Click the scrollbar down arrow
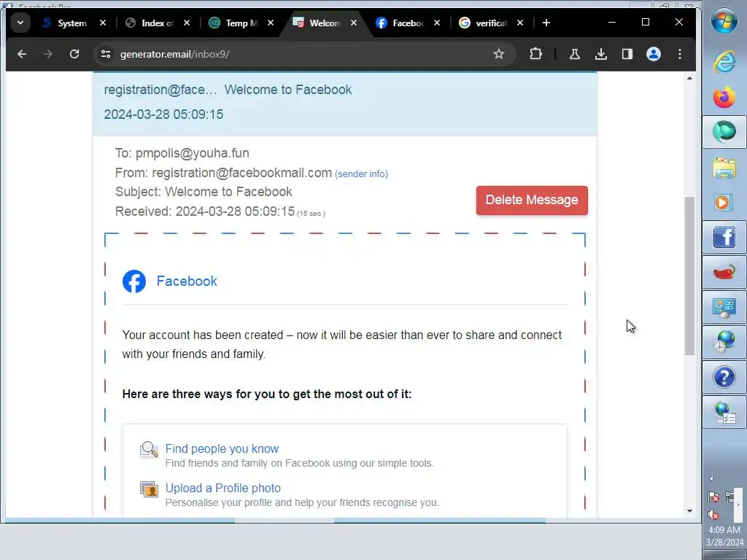The height and width of the screenshot is (560, 747). pyautogui.click(x=689, y=511)
